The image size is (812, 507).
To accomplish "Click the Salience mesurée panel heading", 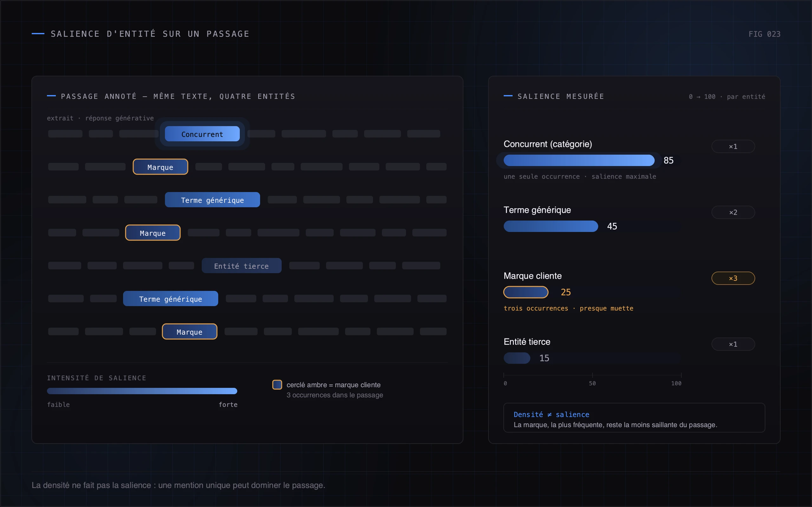I will 561,97.
